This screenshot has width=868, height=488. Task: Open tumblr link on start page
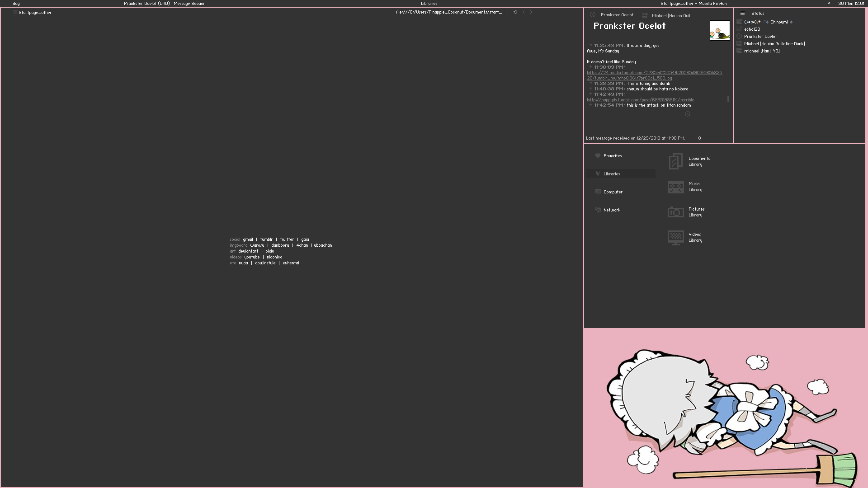tap(266, 239)
